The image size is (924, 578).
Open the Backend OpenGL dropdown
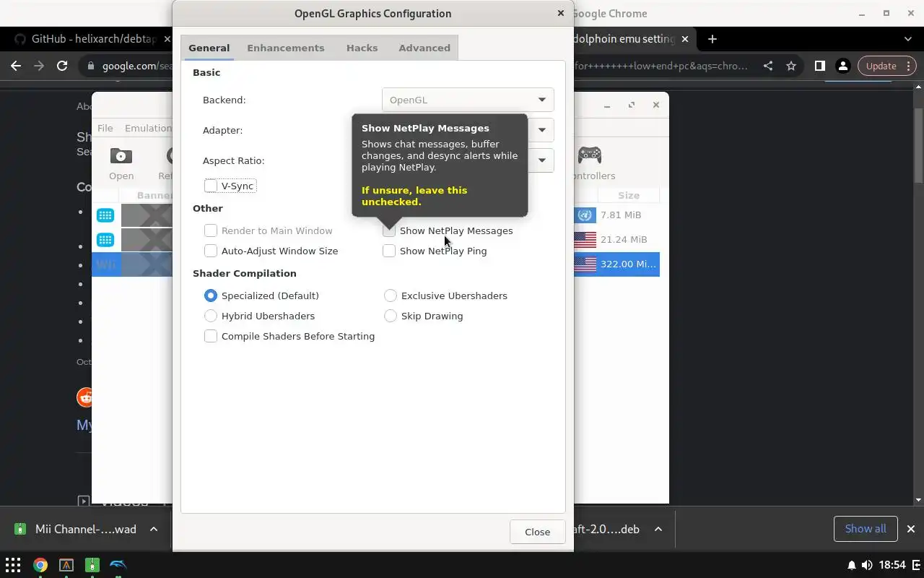click(x=468, y=100)
